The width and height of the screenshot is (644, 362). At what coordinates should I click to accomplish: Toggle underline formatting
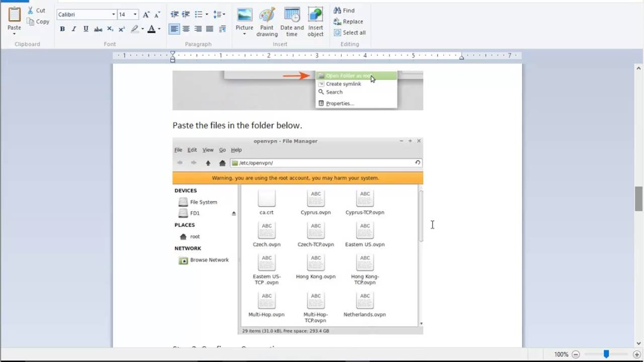point(86,29)
